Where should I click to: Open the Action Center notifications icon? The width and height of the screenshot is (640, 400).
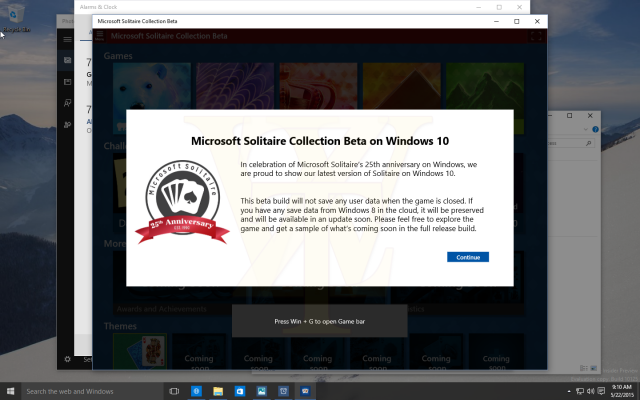pyautogui.click(x=601, y=391)
